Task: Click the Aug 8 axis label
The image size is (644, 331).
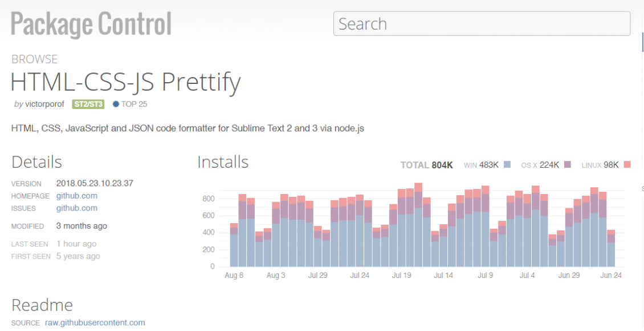Action: point(234,275)
